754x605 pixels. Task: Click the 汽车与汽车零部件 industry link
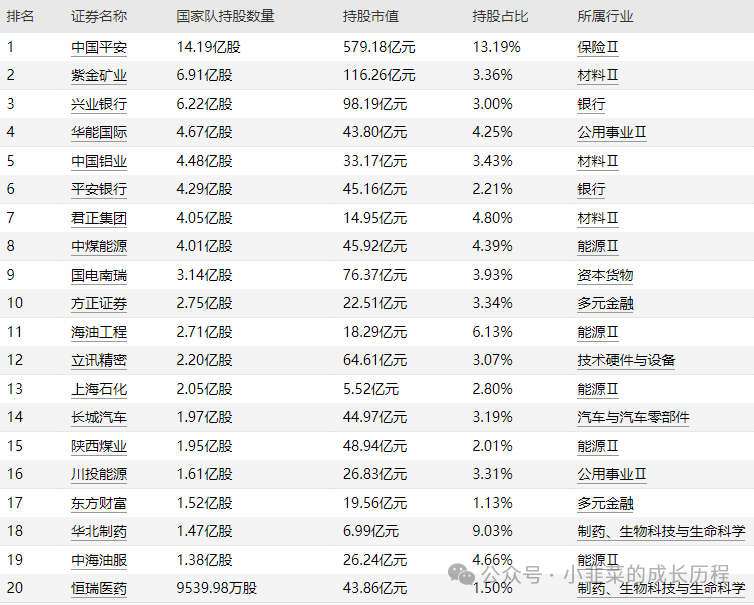[x=633, y=417]
